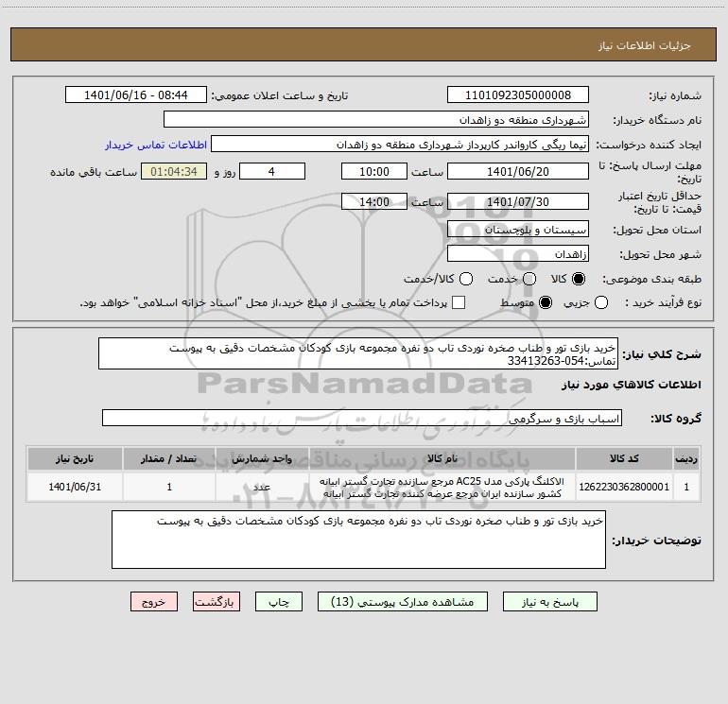Click the product code cell 126223036280​0001
The image size is (728, 704).
coord(624,487)
